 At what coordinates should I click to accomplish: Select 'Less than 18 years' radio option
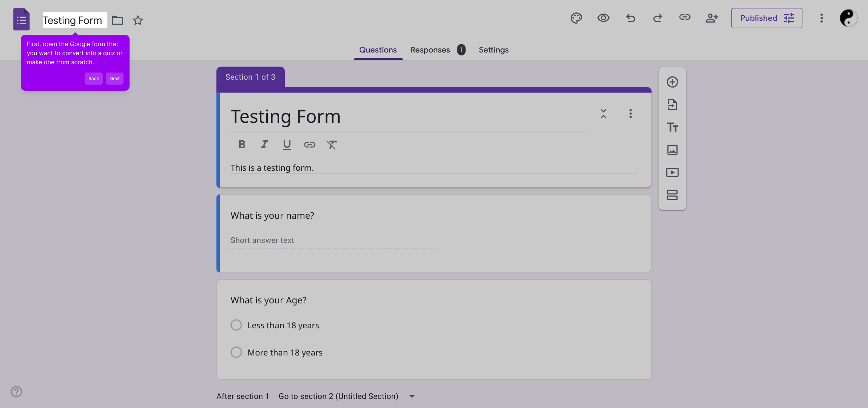(x=236, y=325)
